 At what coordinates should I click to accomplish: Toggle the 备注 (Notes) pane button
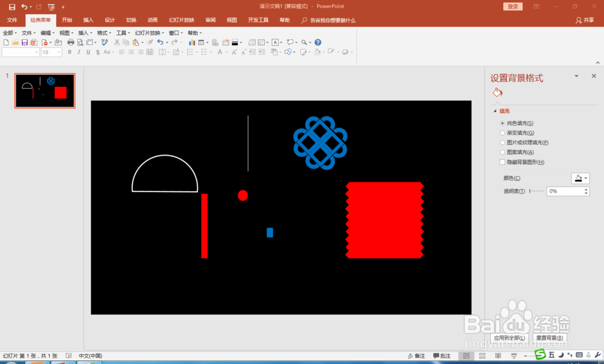point(416,356)
